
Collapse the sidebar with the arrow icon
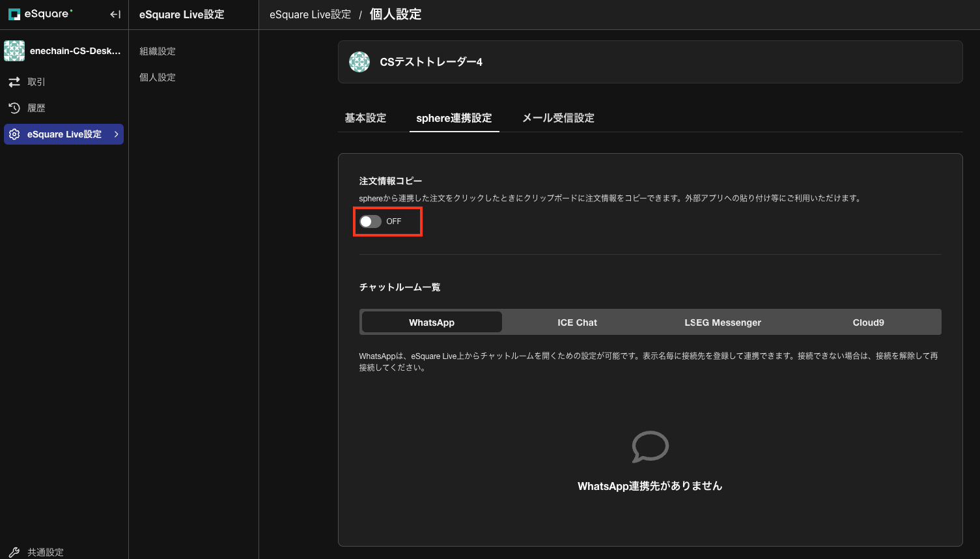(115, 14)
